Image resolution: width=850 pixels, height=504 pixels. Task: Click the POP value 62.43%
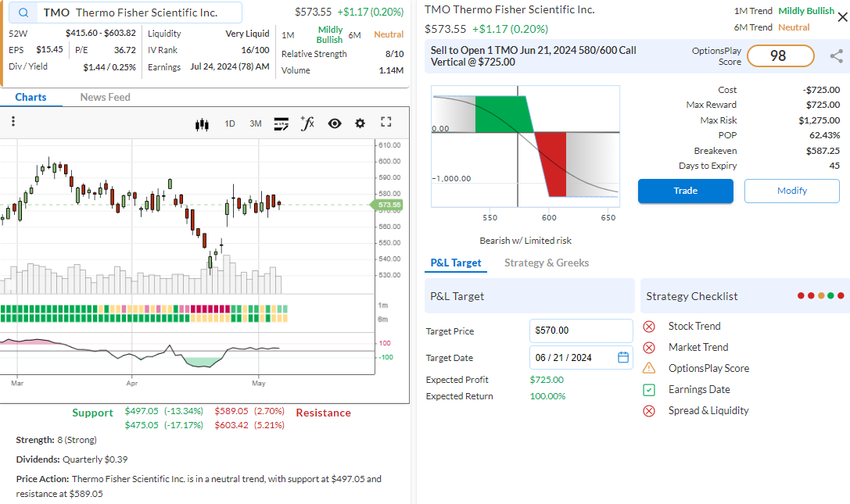tap(824, 135)
